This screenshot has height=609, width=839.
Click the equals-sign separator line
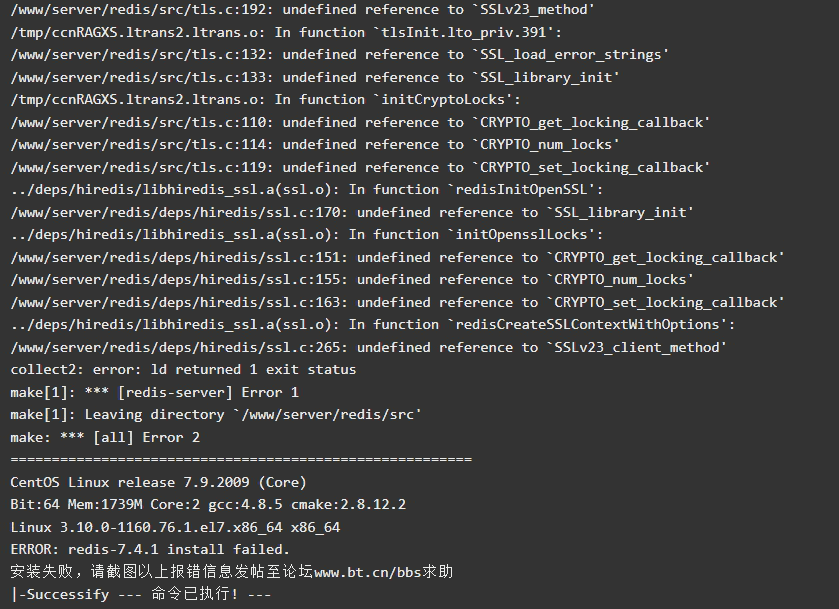pos(241,459)
